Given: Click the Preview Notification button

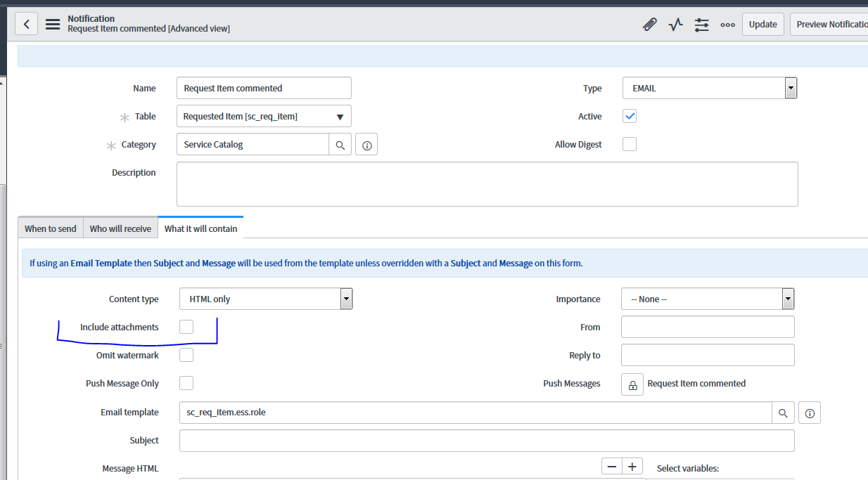Looking at the screenshot, I should [x=829, y=25].
